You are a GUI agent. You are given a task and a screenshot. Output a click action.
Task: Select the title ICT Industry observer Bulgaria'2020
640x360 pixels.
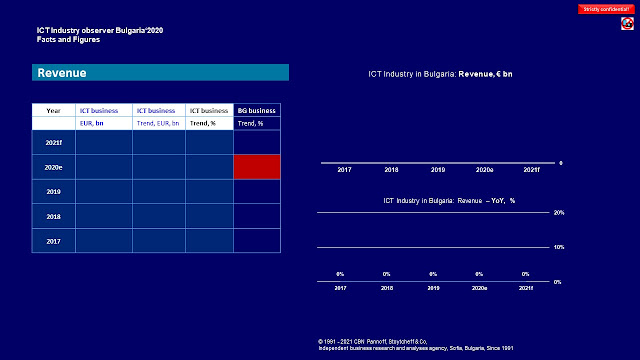click(100, 30)
